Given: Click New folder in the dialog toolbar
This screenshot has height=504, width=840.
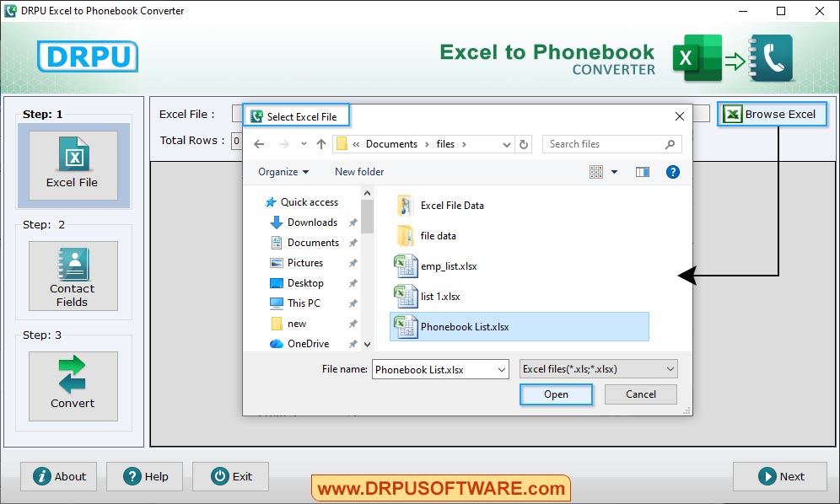Looking at the screenshot, I should click(358, 171).
